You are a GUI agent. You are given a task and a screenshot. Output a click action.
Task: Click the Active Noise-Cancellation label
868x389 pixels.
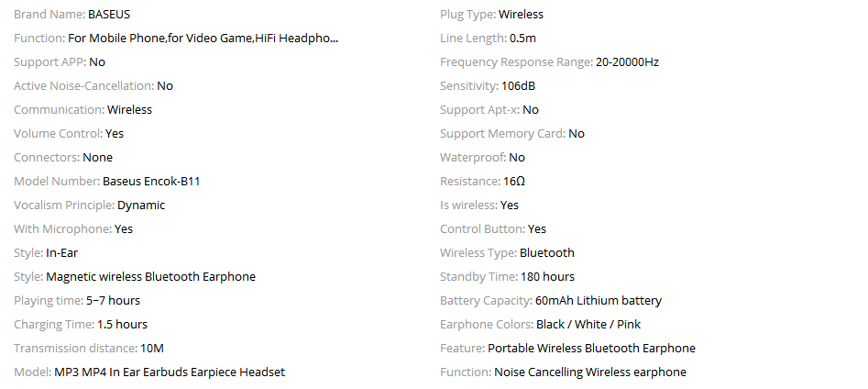coord(83,86)
